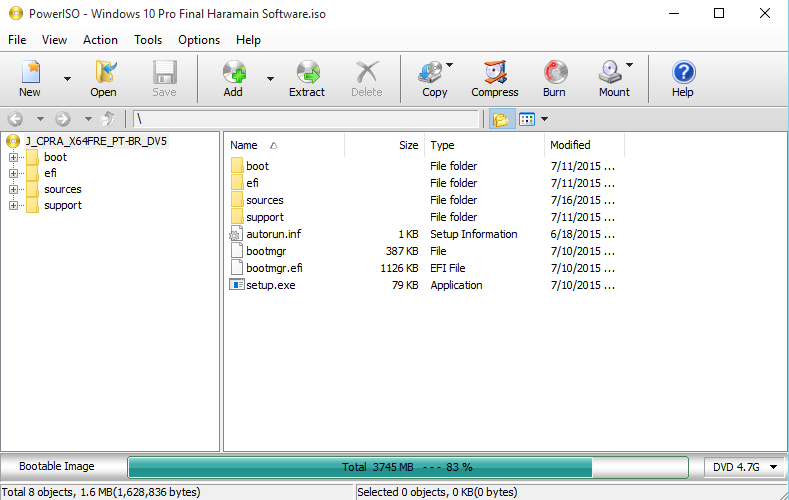Open the File menu
Image resolution: width=789 pixels, height=500 pixels.
coord(17,40)
